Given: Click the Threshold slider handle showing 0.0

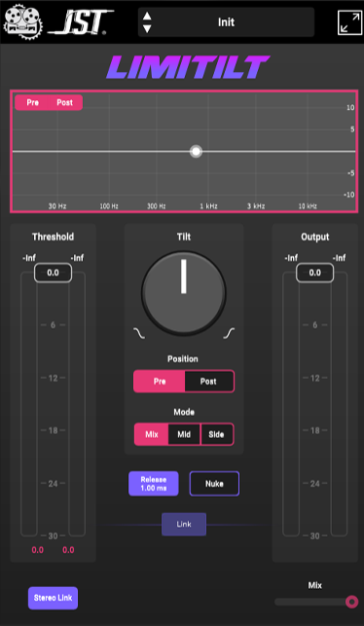Looking at the screenshot, I should click(54, 273).
